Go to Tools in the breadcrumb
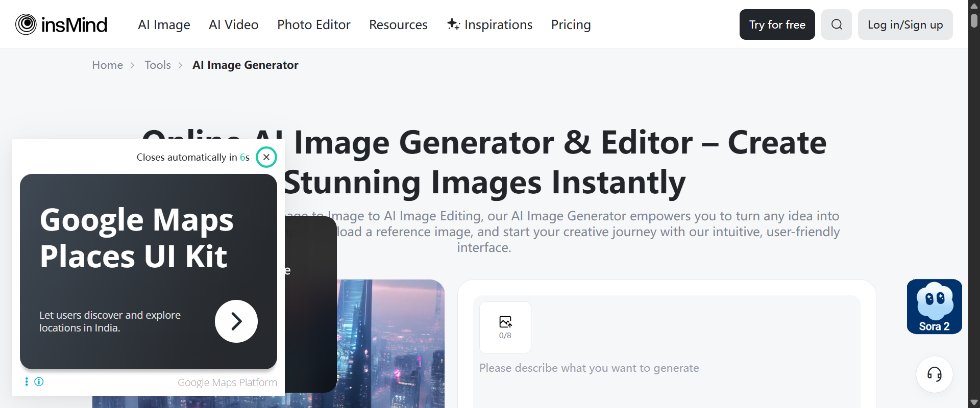980x408 pixels. point(158,65)
